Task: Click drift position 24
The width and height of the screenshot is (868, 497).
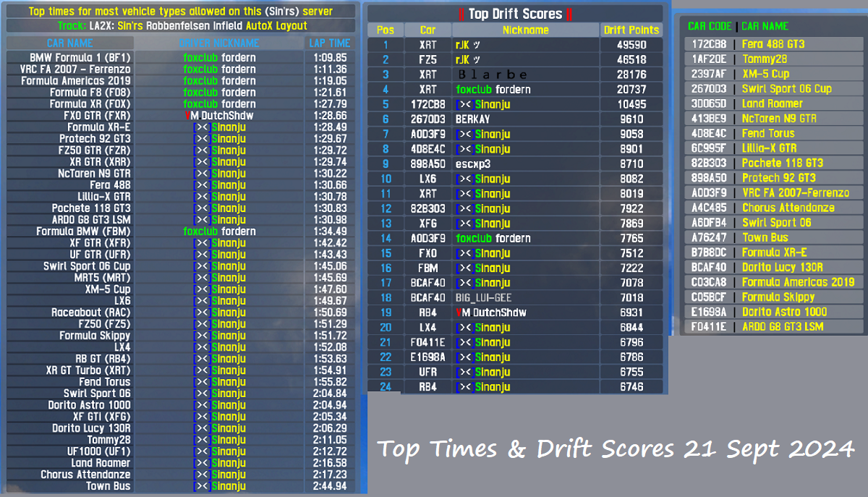Action: [386, 387]
